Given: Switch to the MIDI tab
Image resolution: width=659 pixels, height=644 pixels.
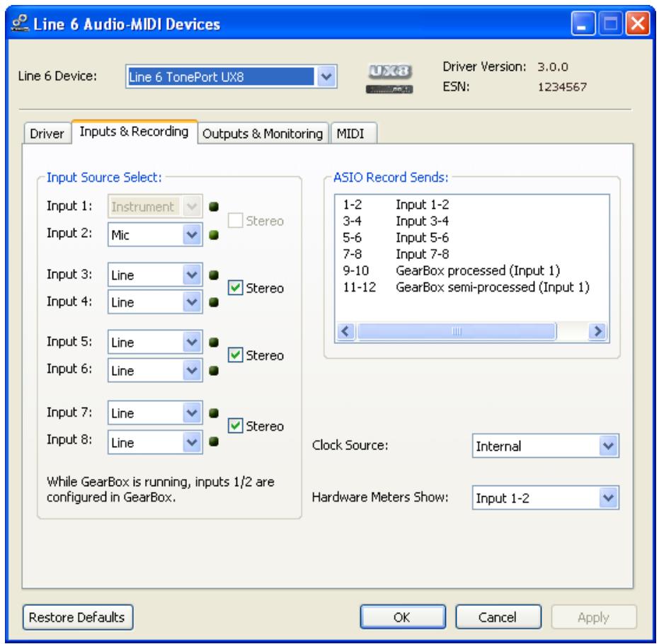Looking at the screenshot, I should click(x=353, y=134).
